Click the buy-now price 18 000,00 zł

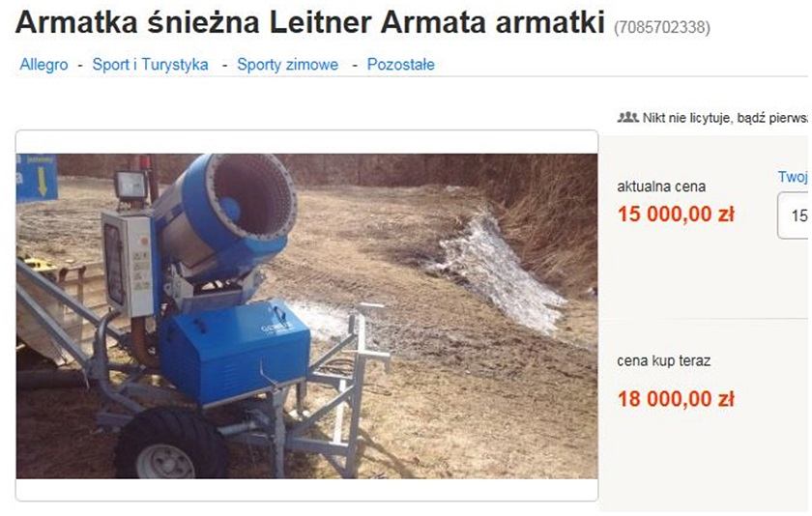676,399
